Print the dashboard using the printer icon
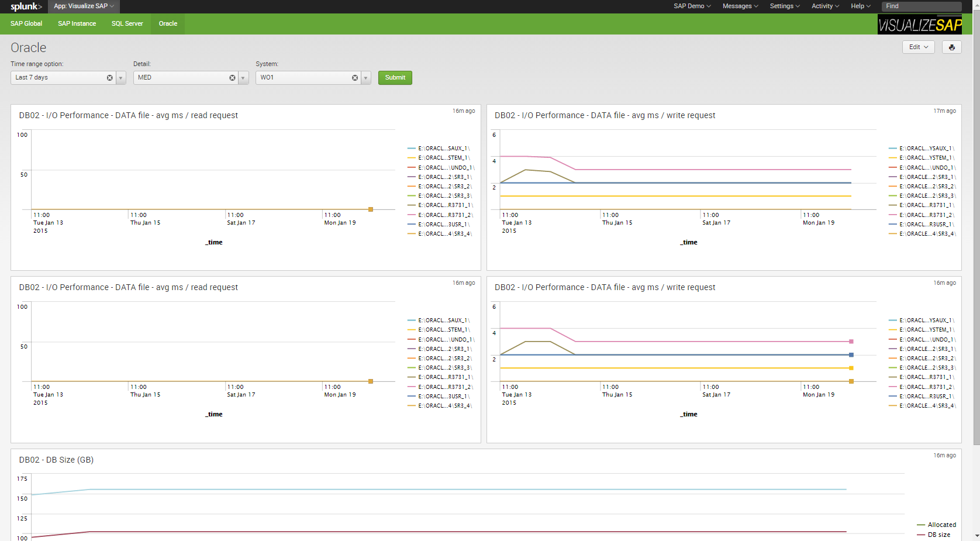Image resolution: width=980 pixels, height=541 pixels. pyautogui.click(x=952, y=47)
